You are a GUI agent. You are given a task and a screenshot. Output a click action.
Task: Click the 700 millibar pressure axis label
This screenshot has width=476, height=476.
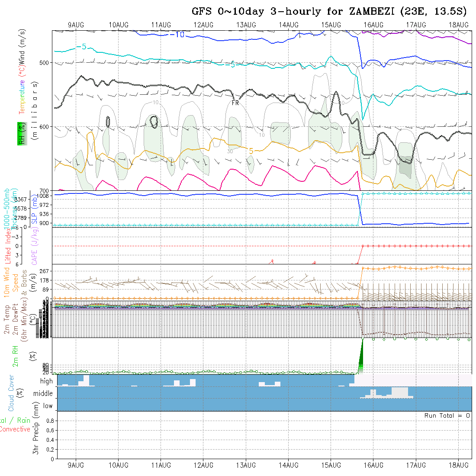[44, 191]
